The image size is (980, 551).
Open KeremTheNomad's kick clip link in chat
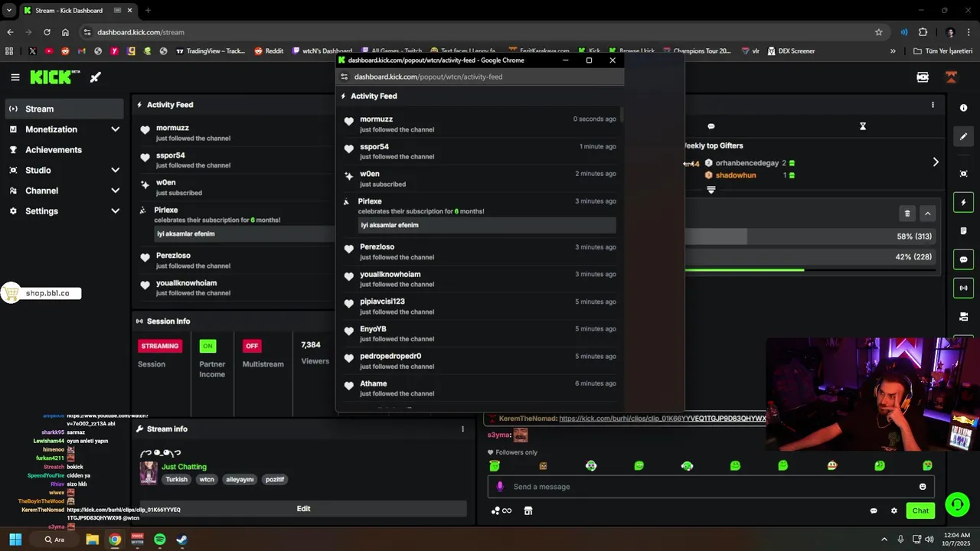click(662, 419)
